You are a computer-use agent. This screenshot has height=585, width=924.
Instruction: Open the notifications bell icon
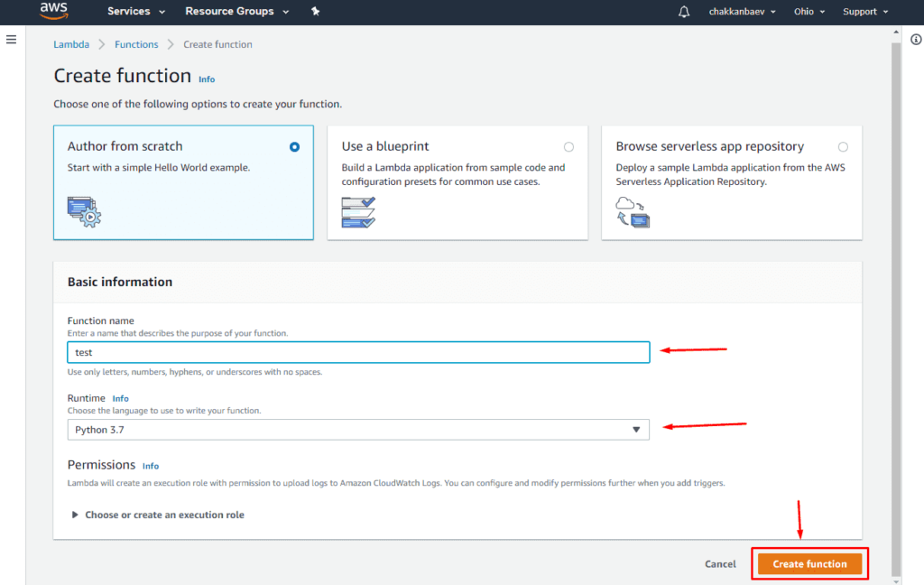(x=684, y=12)
